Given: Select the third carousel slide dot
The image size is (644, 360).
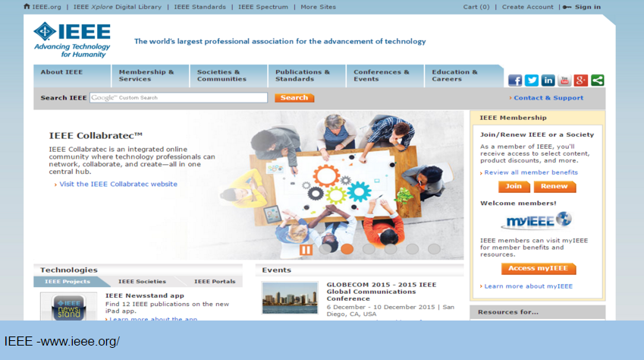Looking at the screenshot, I should (369, 249).
